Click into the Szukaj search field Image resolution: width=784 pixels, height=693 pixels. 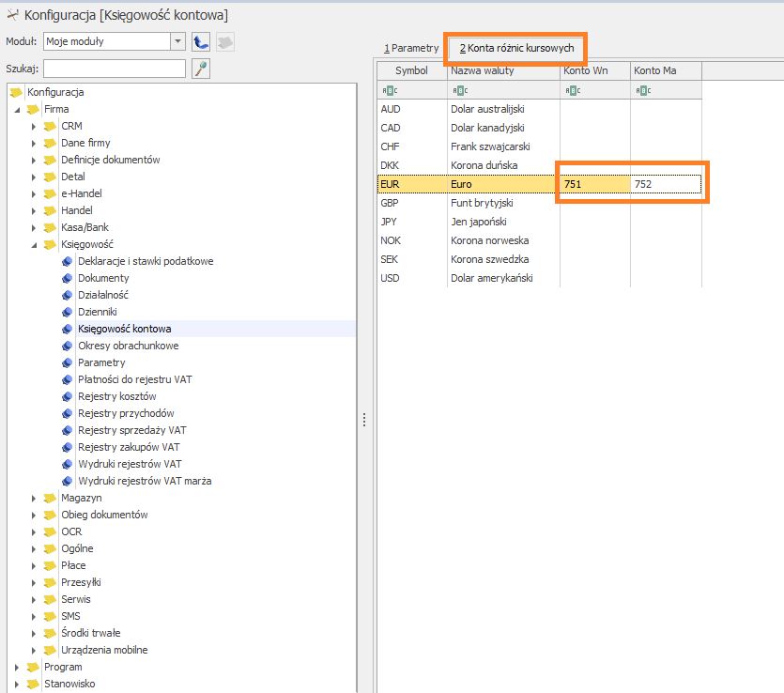coord(114,69)
